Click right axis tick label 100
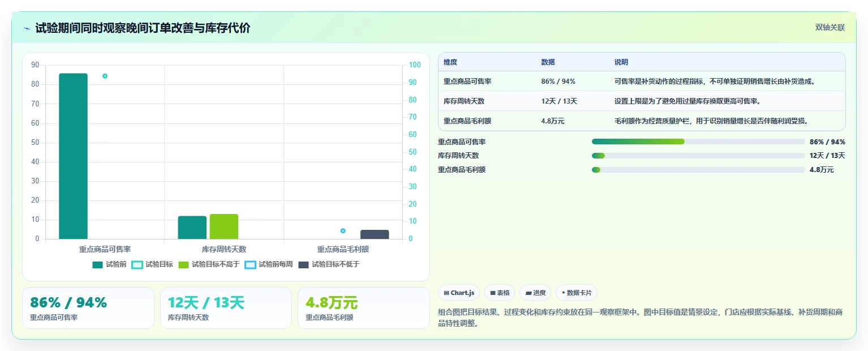The image size is (868, 351). tap(415, 65)
